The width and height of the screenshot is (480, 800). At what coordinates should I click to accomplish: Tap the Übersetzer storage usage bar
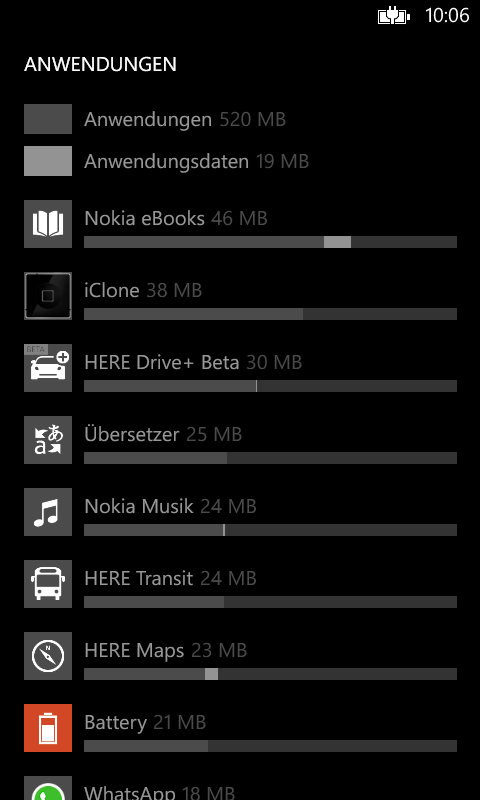pyautogui.click(x=270, y=458)
